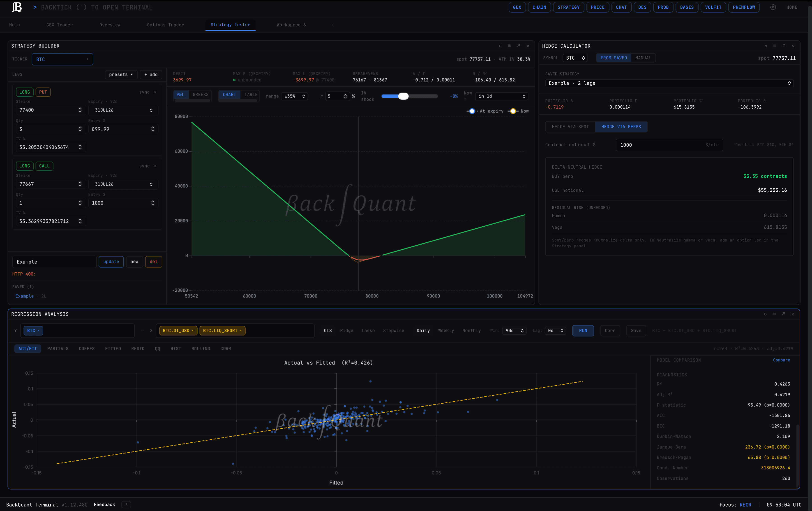Toggle LONG side on put leg
Viewport: 812px width, 511px height.
[x=24, y=92]
